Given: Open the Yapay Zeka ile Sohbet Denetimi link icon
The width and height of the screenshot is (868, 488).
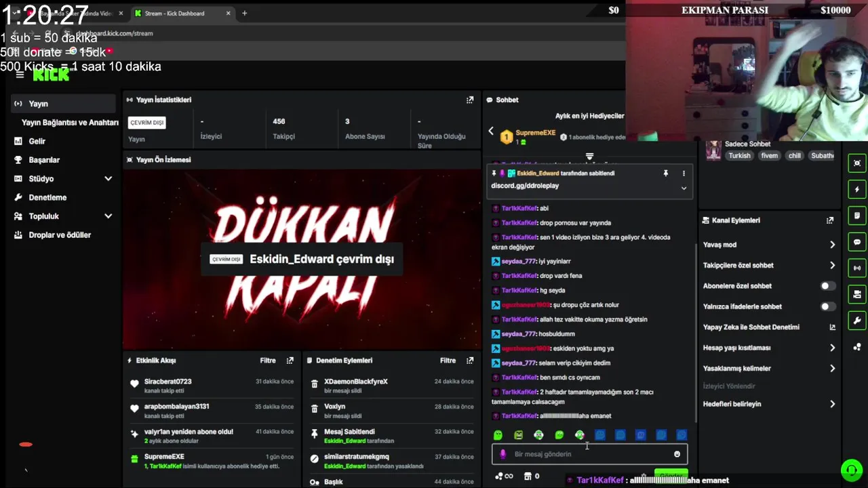Looking at the screenshot, I should pyautogui.click(x=833, y=327).
